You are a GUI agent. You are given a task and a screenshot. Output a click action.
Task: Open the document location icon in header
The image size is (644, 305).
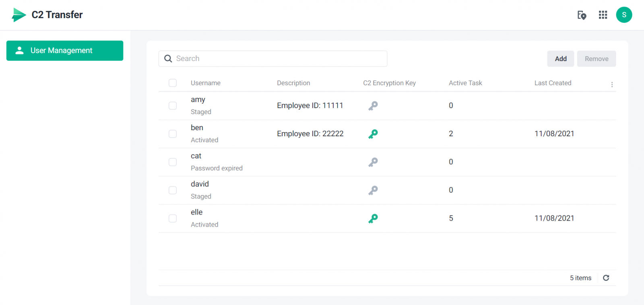click(x=582, y=15)
